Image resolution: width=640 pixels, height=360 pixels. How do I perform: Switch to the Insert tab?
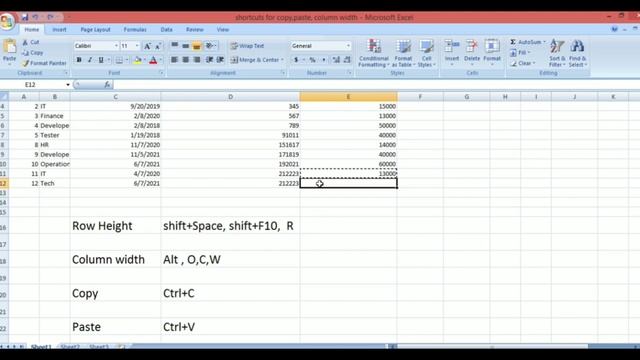59,30
